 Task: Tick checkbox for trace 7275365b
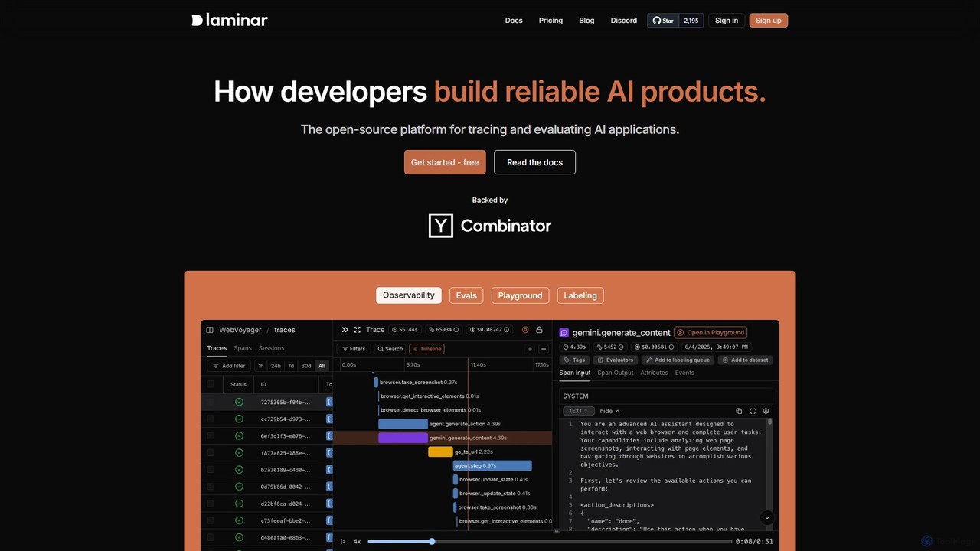pyautogui.click(x=211, y=402)
